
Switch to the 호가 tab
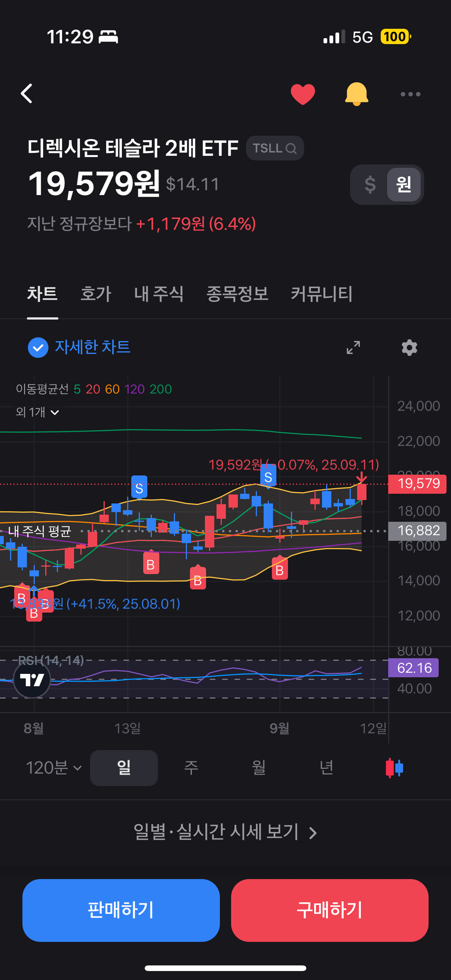coord(96,294)
